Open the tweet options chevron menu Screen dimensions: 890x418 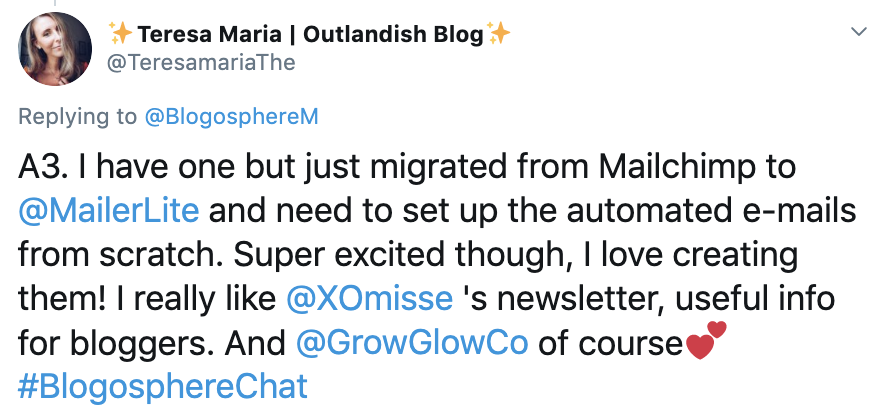point(857,33)
